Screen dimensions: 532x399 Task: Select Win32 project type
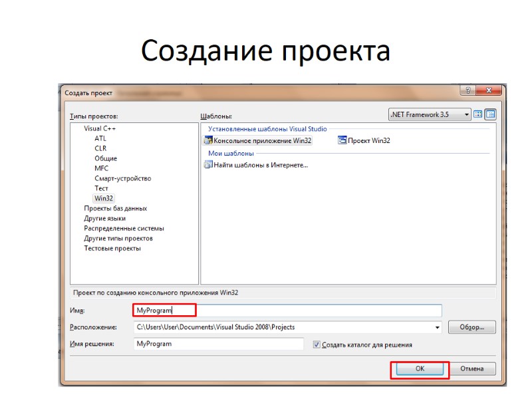click(104, 198)
